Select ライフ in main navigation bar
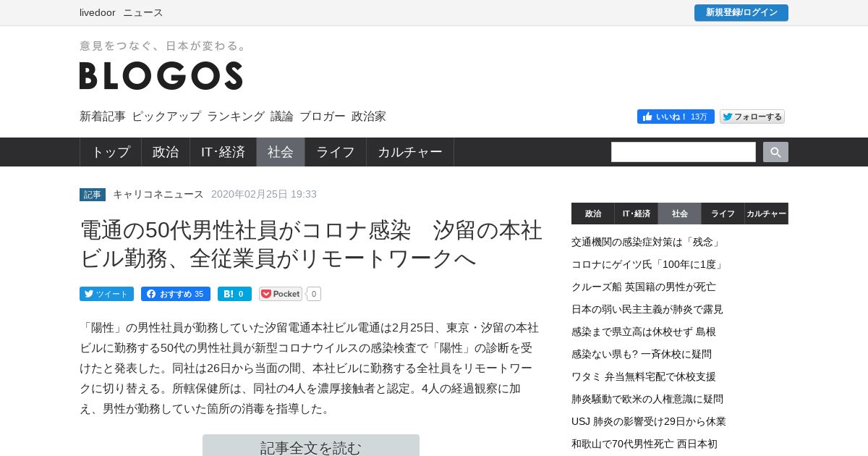This screenshot has height=456, width=868. pyautogui.click(x=336, y=152)
